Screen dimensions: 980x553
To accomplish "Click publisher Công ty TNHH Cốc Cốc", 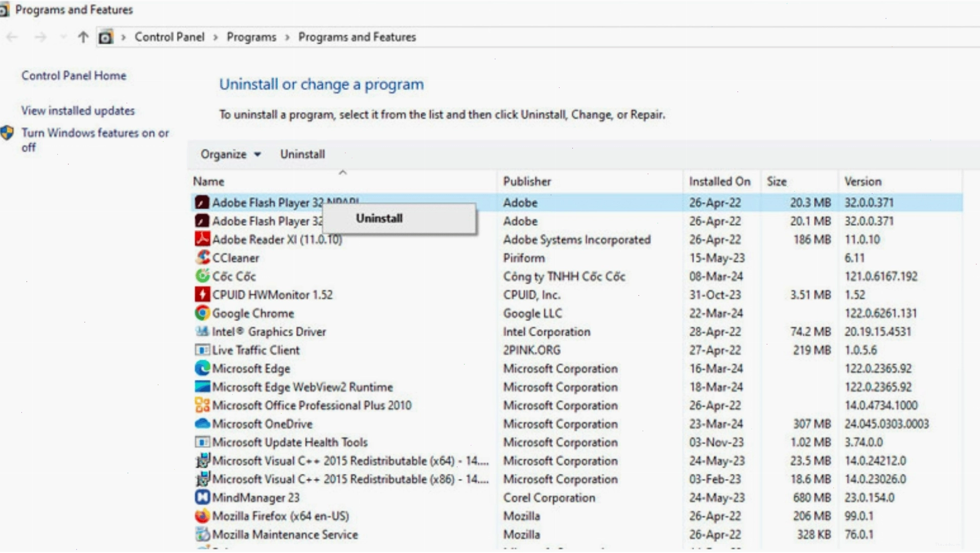I will [564, 276].
